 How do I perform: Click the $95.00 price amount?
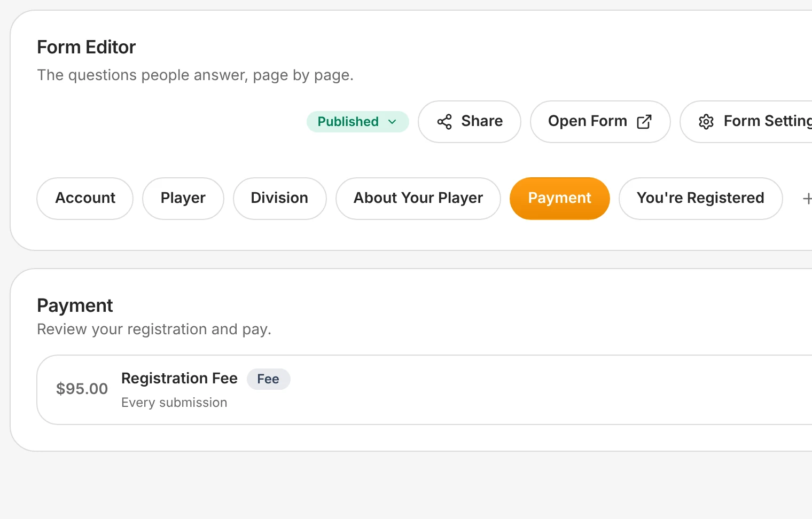pyautogui.click(x=82, y=389)
